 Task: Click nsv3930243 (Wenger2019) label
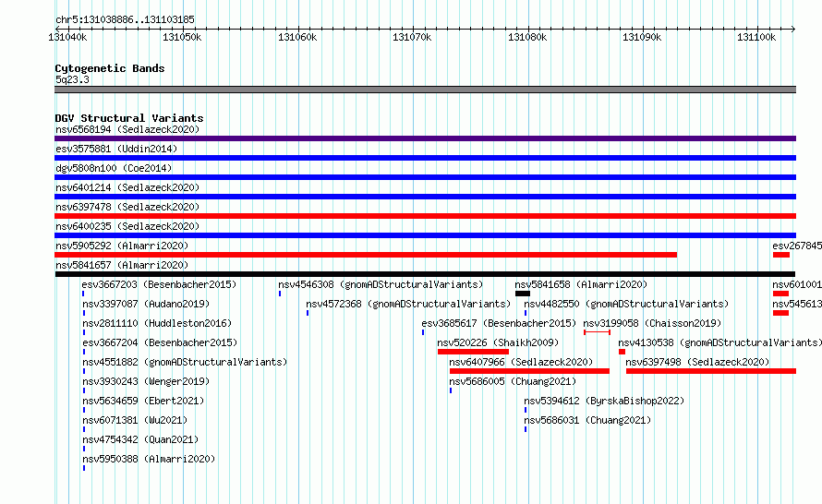(146, 381)
